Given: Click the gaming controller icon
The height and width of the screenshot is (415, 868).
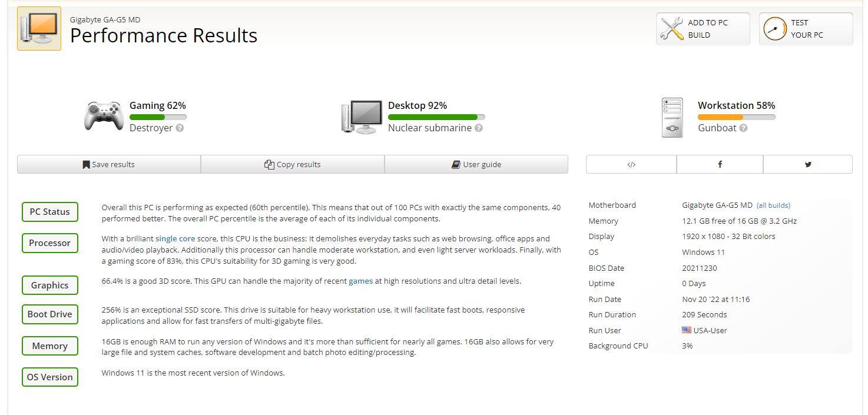Looking at the screenshot, I should pyautogui.click(x=104, y=116).
